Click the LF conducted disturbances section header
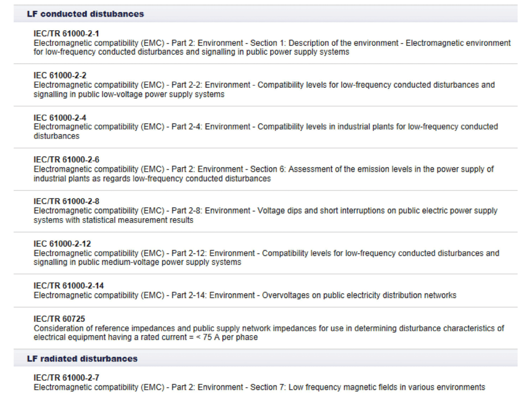 (85, 14)
